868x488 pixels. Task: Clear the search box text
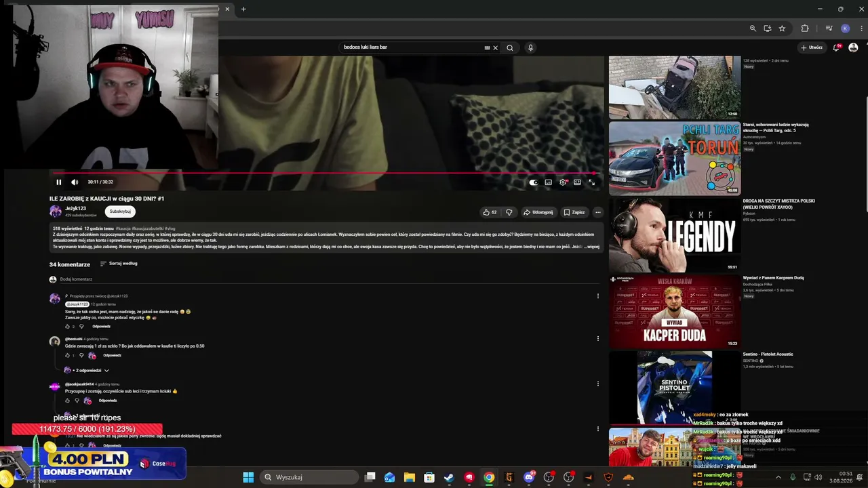coord(495,47)
